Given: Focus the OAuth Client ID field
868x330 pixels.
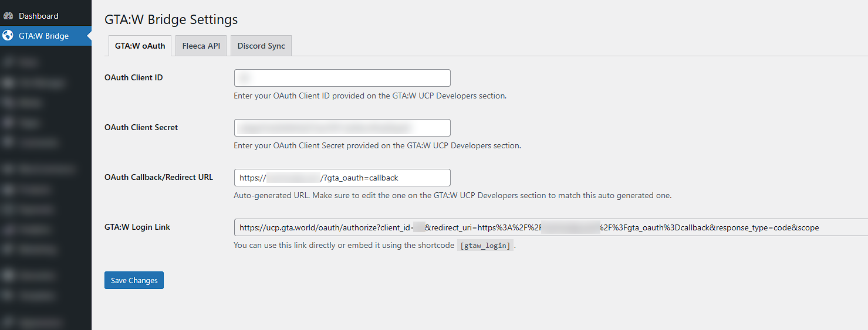Looking at the screenshot, I should pos(342,78).
